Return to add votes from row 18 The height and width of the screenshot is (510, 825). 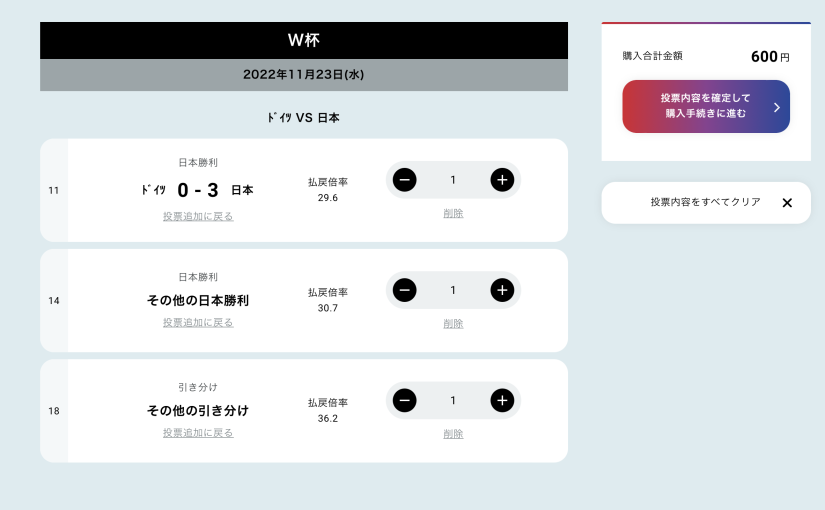[x=198, y=433]
